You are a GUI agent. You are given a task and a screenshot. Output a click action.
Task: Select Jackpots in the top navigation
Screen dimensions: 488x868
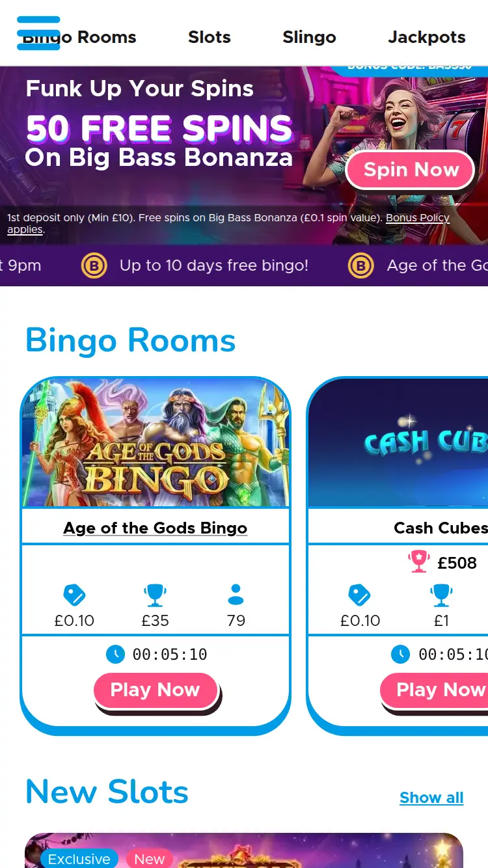click(x=427, y=37)
